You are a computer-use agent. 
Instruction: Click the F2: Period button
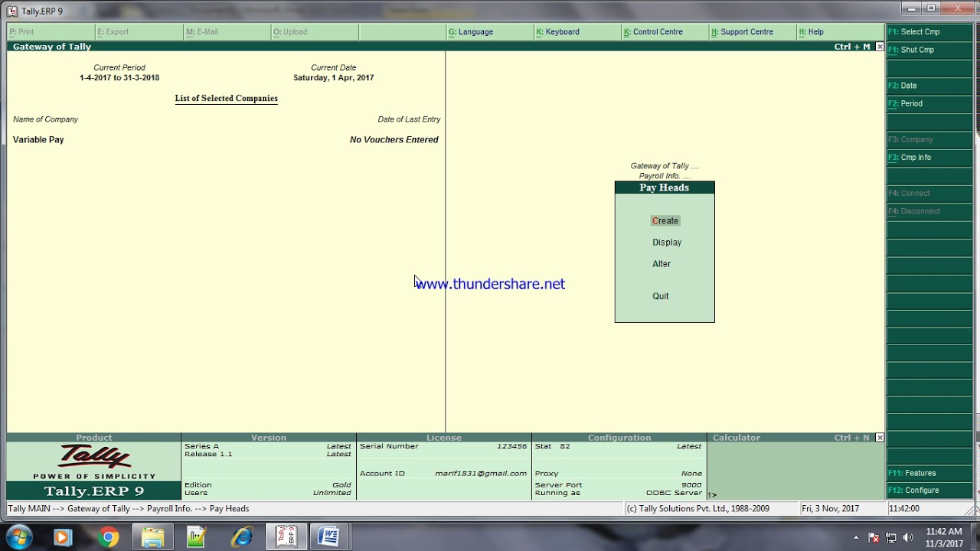929,103
